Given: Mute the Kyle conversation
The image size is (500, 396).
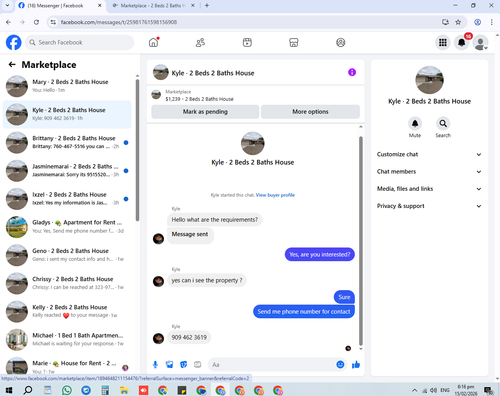Looking at the screenshot, I should tap(415, 124).
